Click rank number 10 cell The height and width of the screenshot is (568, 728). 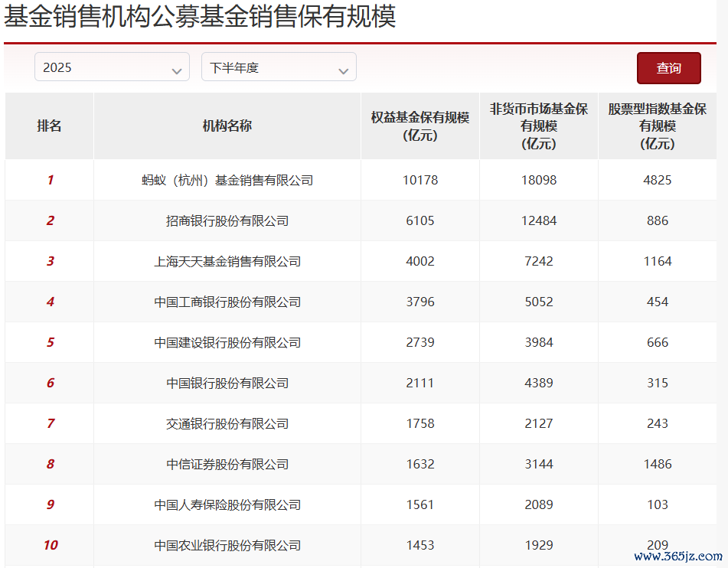click(51, 545)
